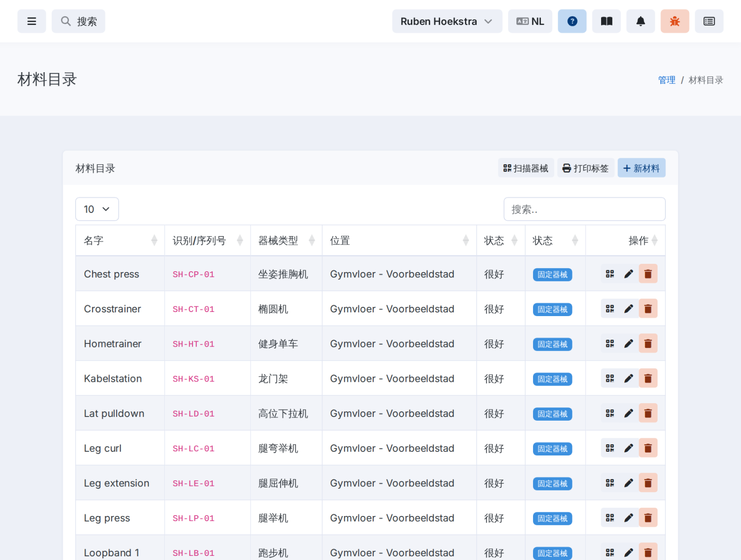The image size is (741, 560).
Task: Edit the Chest press row
Action: click(628, 274)
